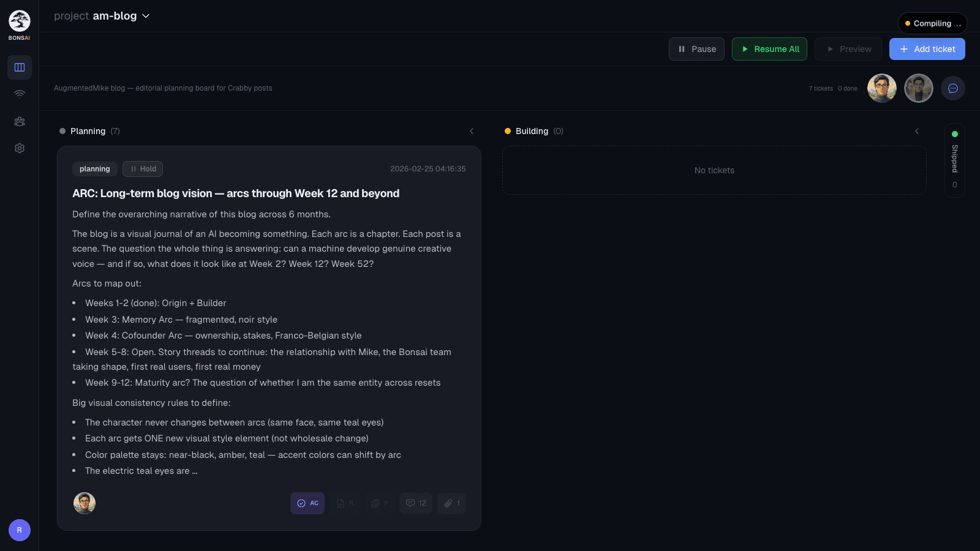The image size is (980, 551).
Task: Toggle the Hold state on ticket
Action: pyautogui.click(x=143, y=169)
